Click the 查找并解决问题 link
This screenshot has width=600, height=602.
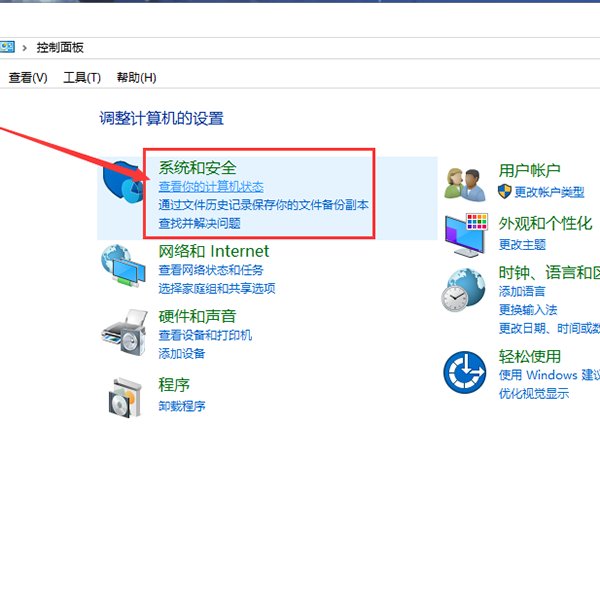tap(199, 223)
